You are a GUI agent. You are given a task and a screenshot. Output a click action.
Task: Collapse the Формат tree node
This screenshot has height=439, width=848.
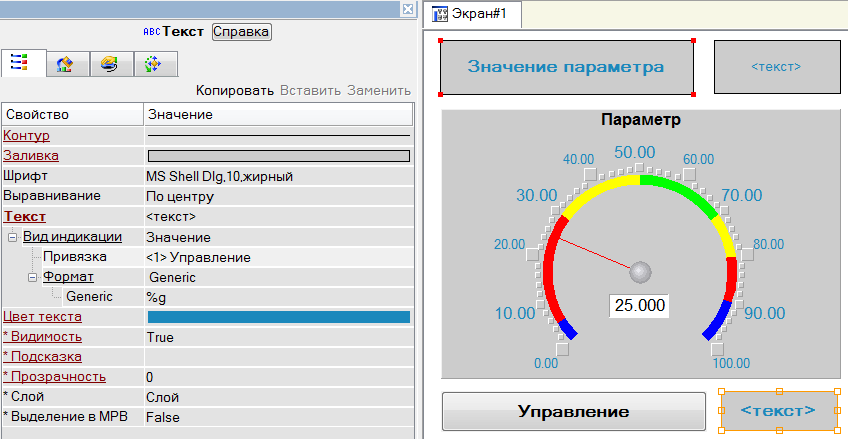click(32, 277)
